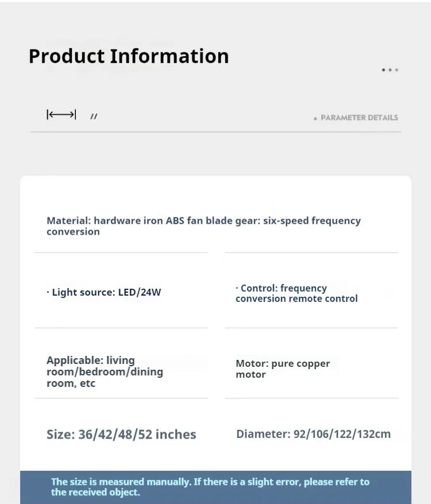Click the double slash icon
This screenshot has width=431, height=504.
(94, 117)
